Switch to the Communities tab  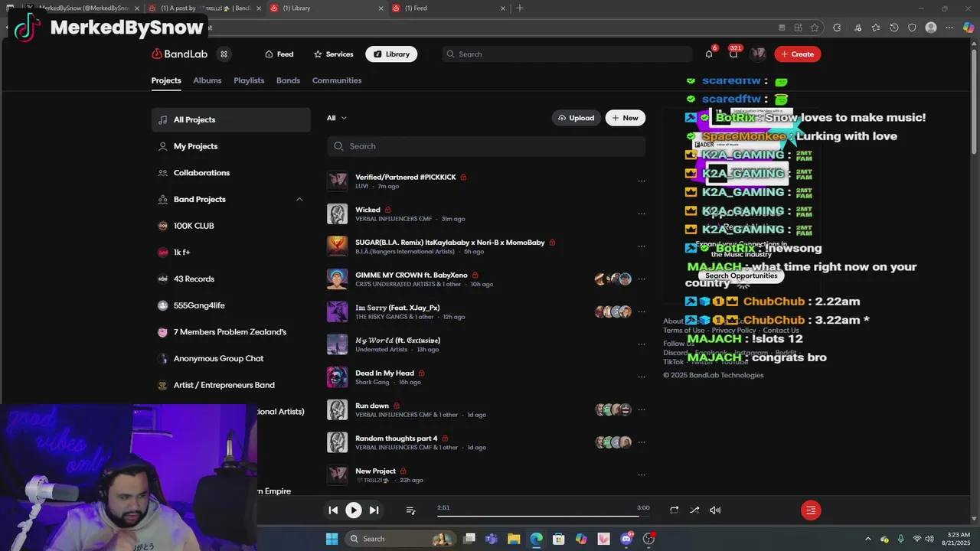337,80
